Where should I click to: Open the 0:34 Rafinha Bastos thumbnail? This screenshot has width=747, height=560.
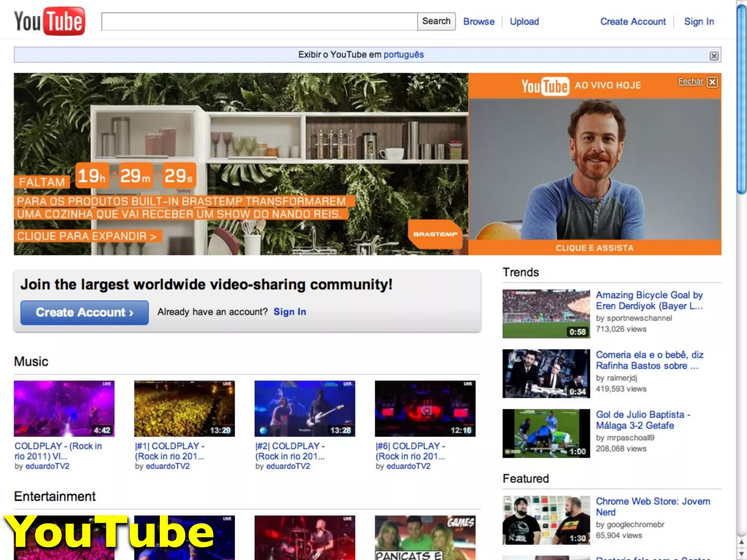tap(546, 374)
